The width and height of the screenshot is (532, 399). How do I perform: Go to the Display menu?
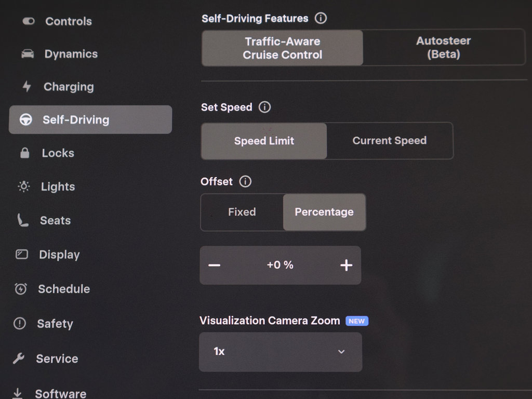pyautogui.click(x=59, y=255)
